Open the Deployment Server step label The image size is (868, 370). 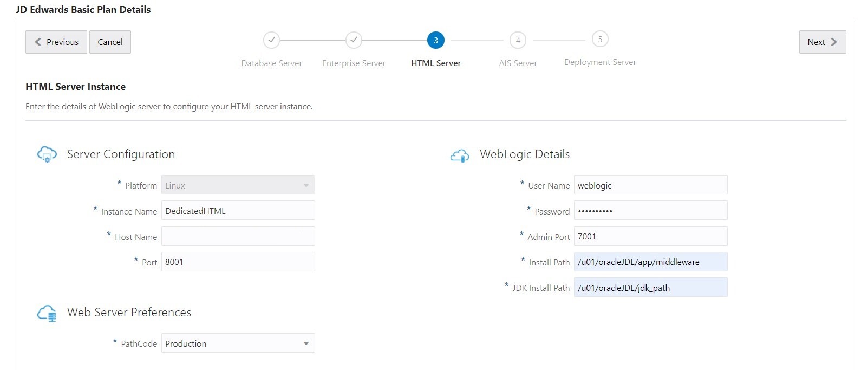[600, 62]
